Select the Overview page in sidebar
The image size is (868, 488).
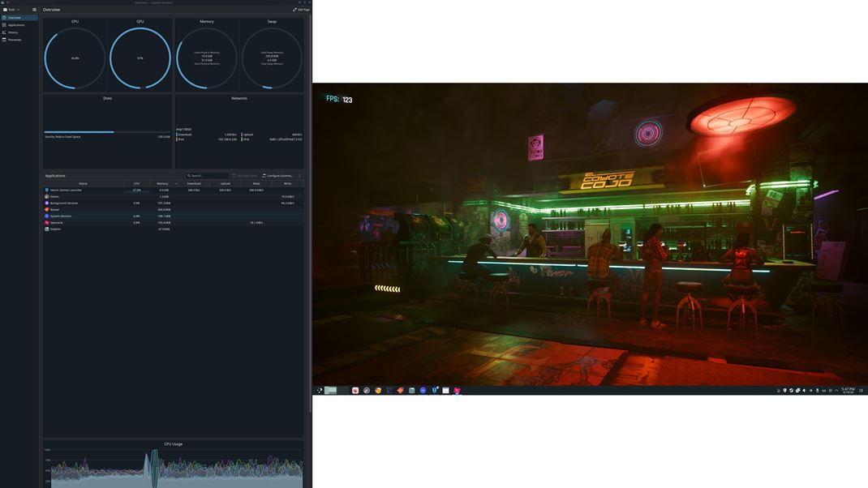(19, 18)
